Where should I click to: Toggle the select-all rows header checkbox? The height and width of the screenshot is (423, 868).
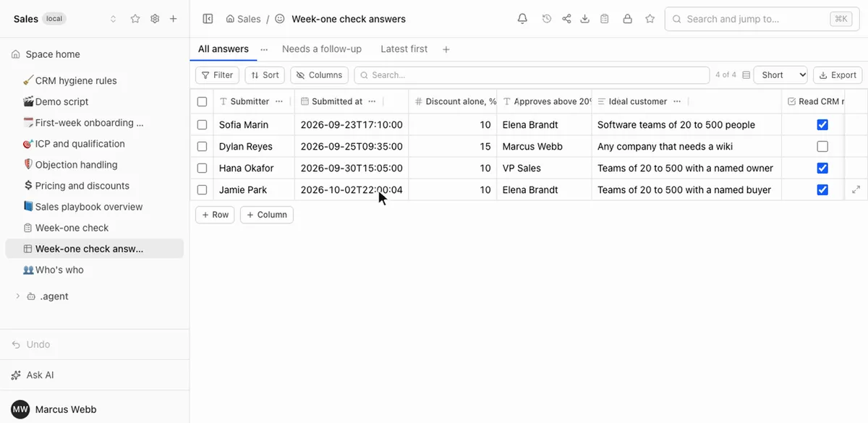(x=202, y=101)
